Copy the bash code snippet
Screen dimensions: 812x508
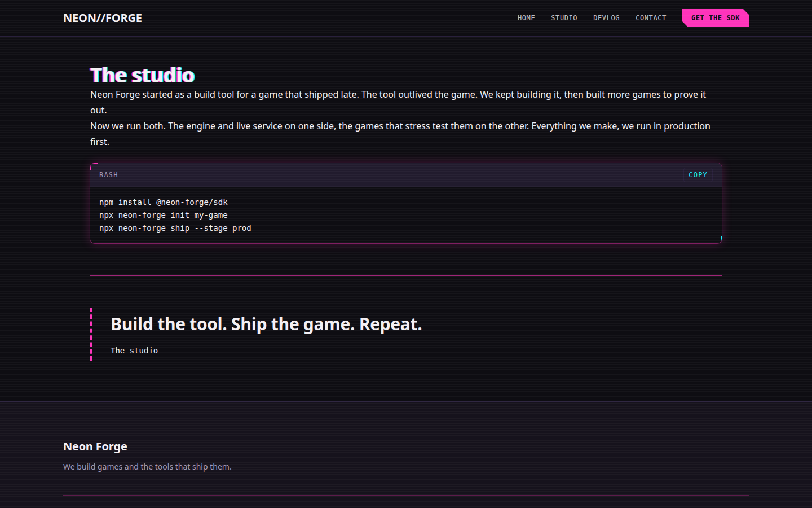(x=698, y=175)
